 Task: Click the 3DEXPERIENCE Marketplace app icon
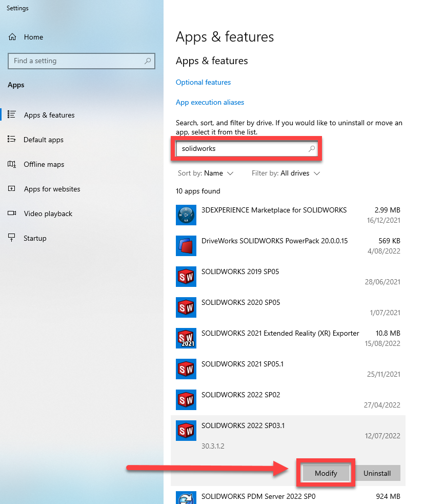pos(186,215)
